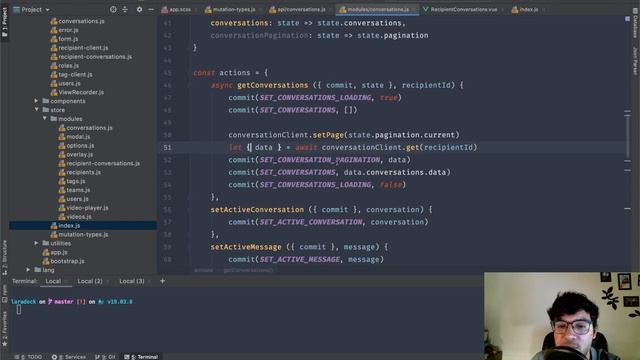The width and height of the screenshot is (640, 360).
Task: Hide the Project panel with minus icon
Action: (x=151, y=9)
